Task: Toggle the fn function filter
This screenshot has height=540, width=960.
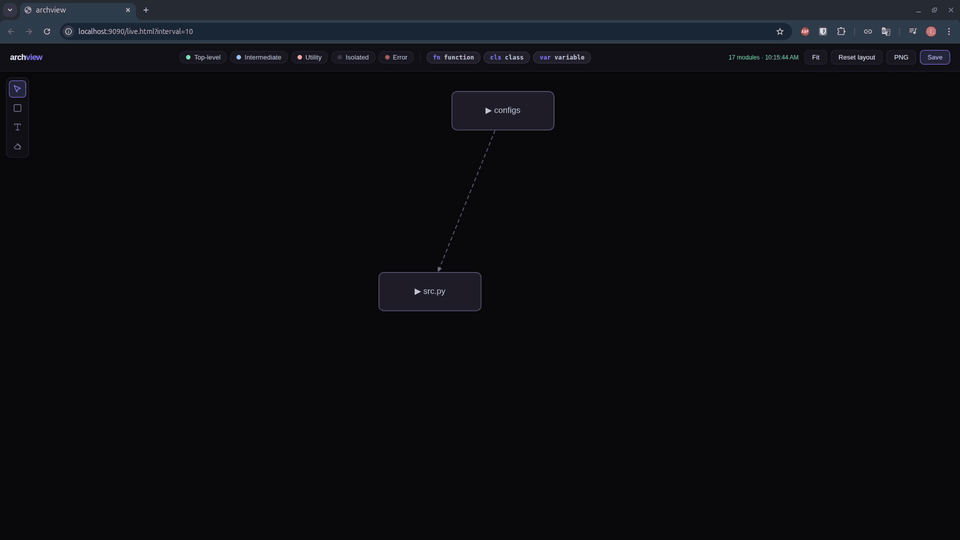Action: click(x=454, y=58)
